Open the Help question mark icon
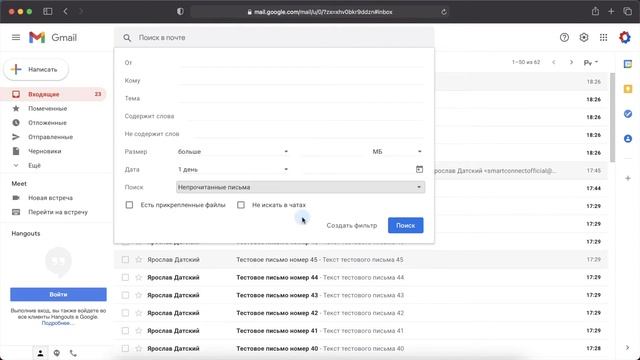The image size is (640, 360). (x=564, y=38)
